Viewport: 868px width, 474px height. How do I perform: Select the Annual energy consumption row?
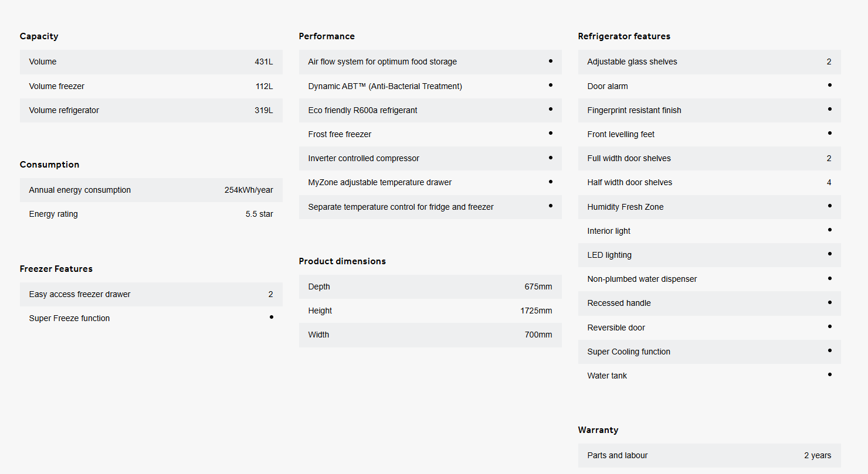tap(151, 190)
